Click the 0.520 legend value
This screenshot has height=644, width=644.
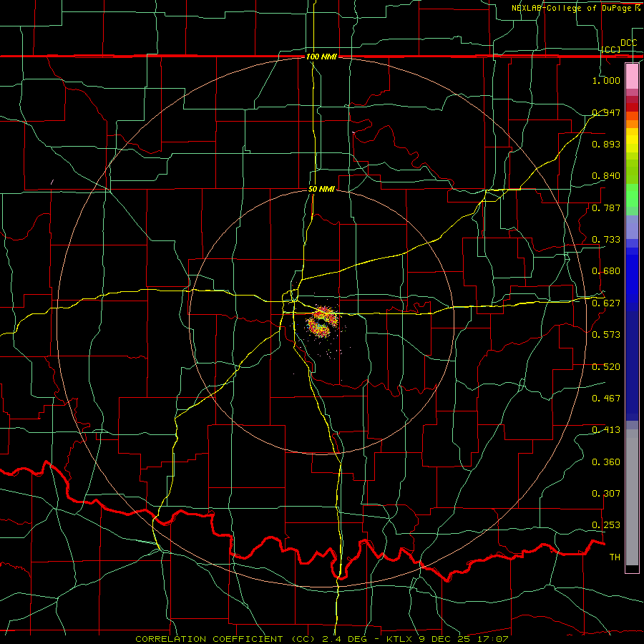tap(606, 367)
